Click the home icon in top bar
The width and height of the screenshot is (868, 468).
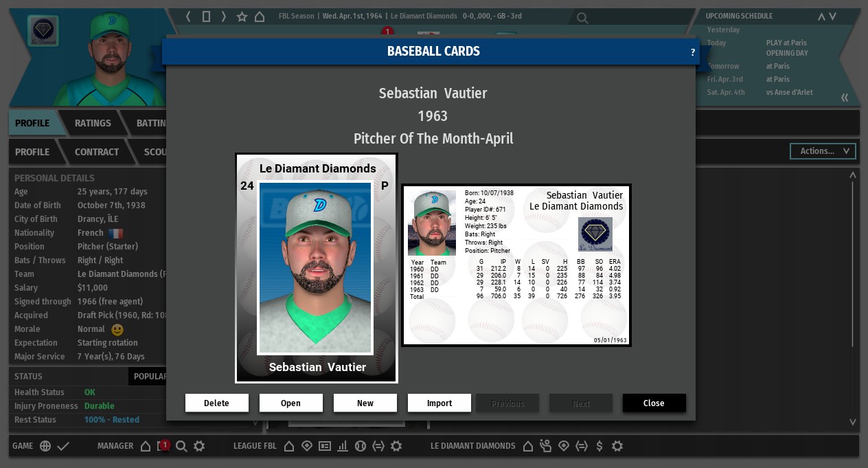tap(260, 16)
